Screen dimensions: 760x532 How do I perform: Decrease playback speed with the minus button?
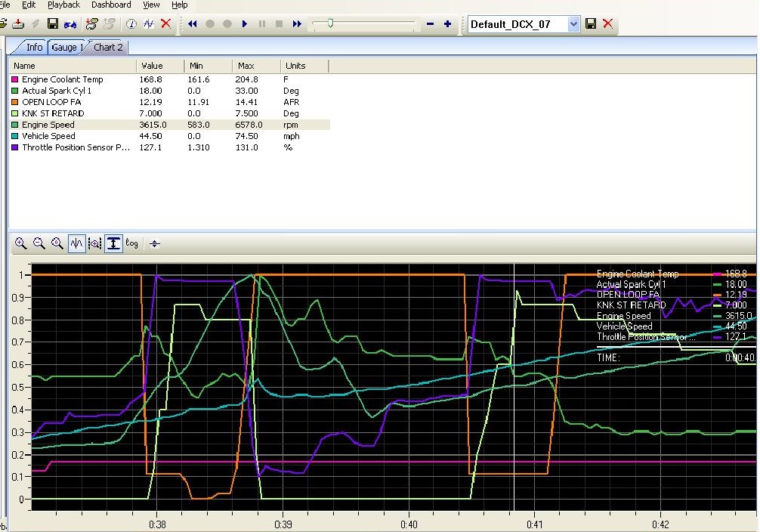430,23
